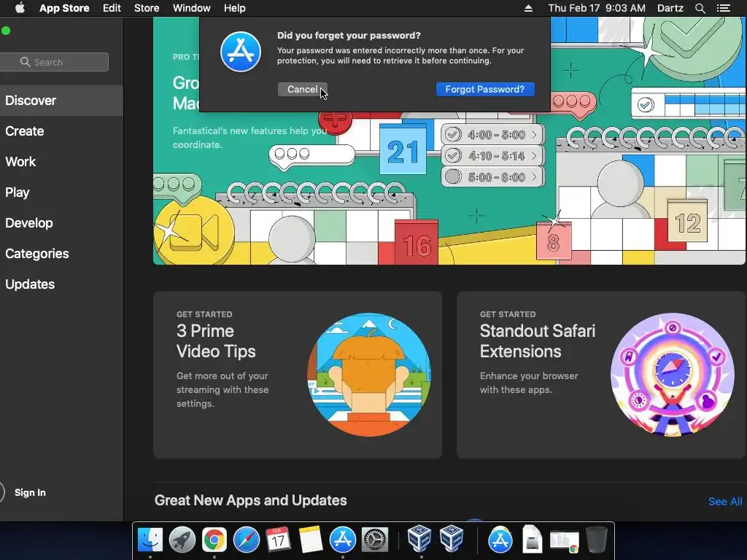Select Categories in the sidebar

click(x=61, y=253)
